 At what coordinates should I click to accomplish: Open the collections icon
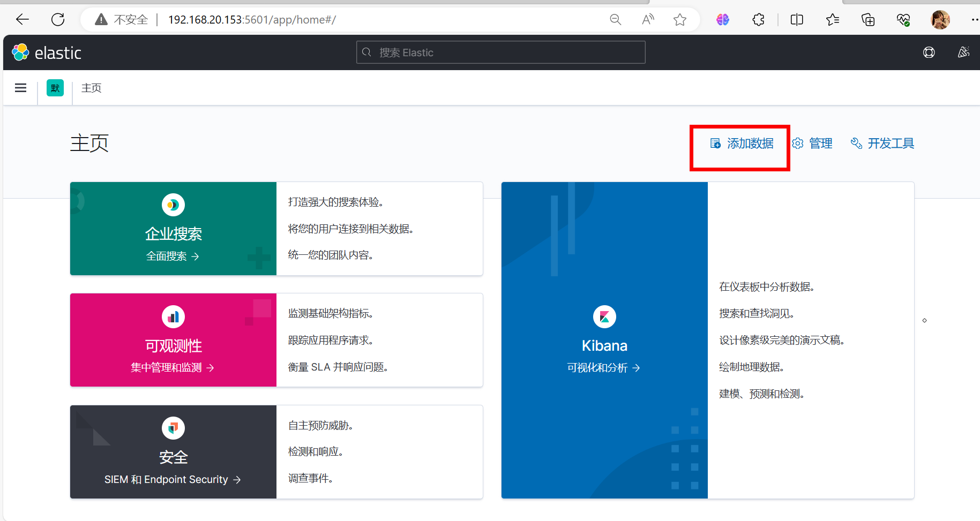coord(868,20)
